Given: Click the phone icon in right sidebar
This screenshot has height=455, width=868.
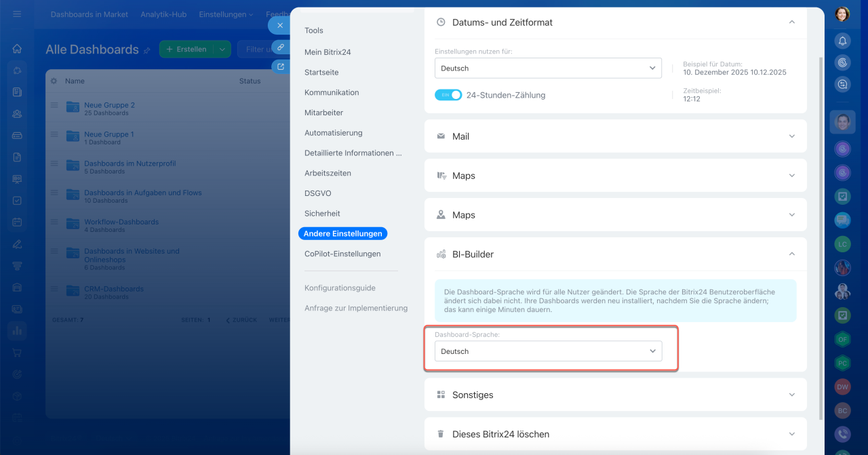Looking at the screenshot, I should (842, 434).
